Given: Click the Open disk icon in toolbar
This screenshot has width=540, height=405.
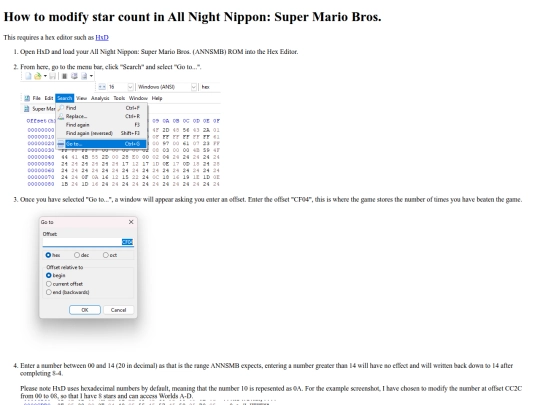Looking at the screenshot, I should pos(74,76).
